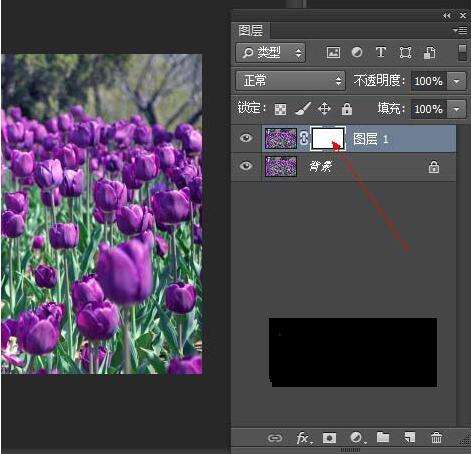This screenshot has height=454, width=471.
Task: Delete layer using trash icon
Action: click(436, 438)
